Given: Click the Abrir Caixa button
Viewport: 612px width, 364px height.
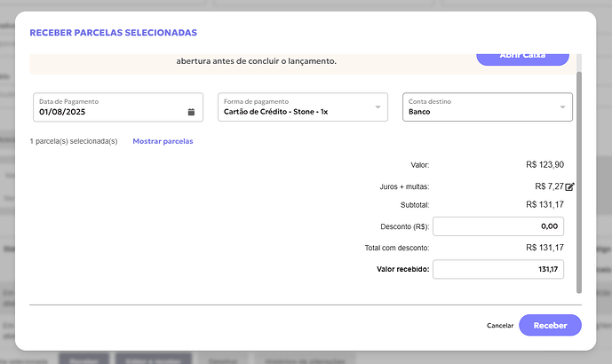Looking at the screenshot, I should 522,56.
